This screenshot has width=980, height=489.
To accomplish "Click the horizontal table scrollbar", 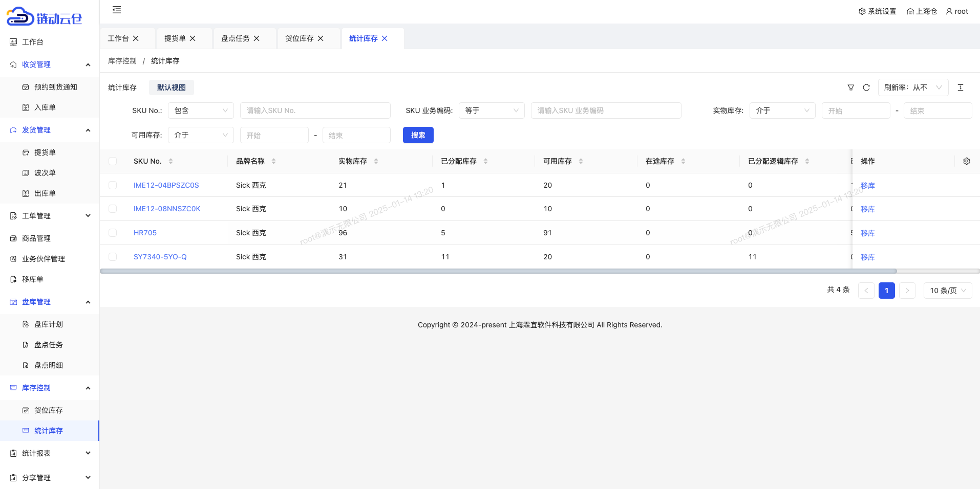I will coord(498,271).
